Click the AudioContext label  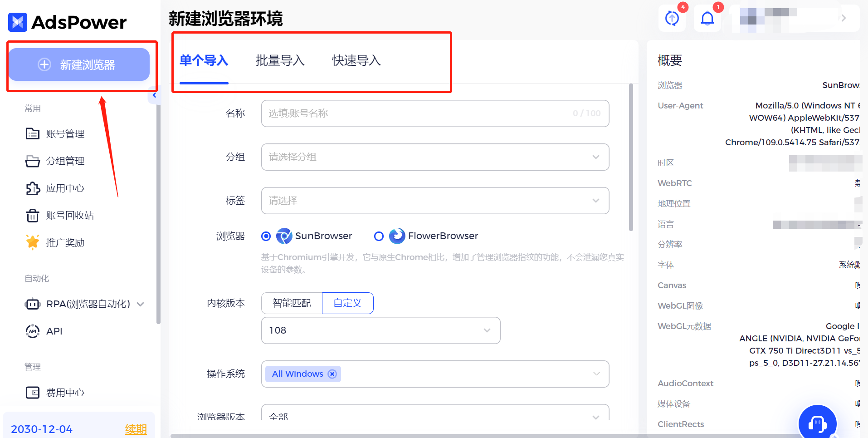coord(686,384)
